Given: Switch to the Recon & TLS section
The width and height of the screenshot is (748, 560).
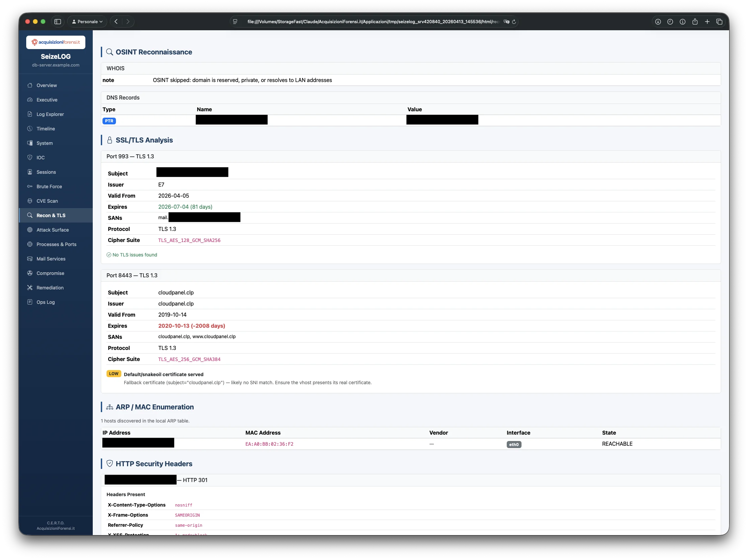Looking at the screenshot, I should 51,215.
